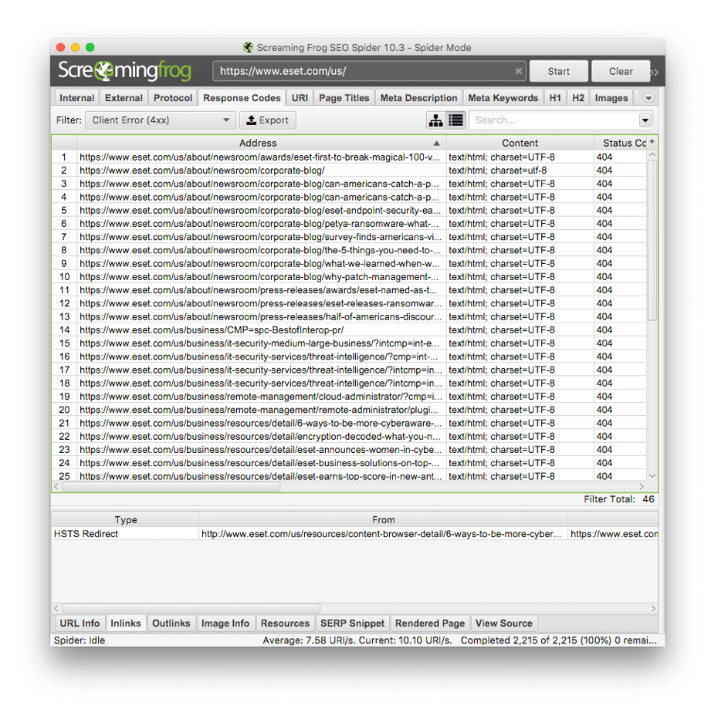The height and width of the screenshot is (713, 728).
Task: Click the green window zoom button
Action: pyautogui.click(x=90, y=47)
